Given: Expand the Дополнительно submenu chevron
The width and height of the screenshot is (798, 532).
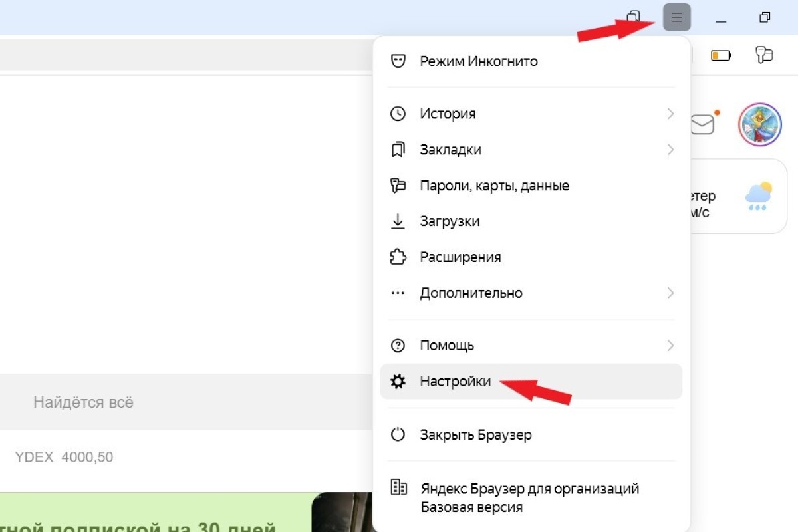Looking at the screenshot, I should tap(670, 293).
